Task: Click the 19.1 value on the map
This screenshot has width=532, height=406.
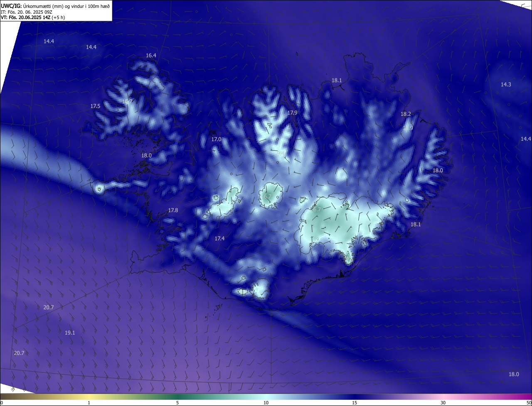Action: [70, 333]
